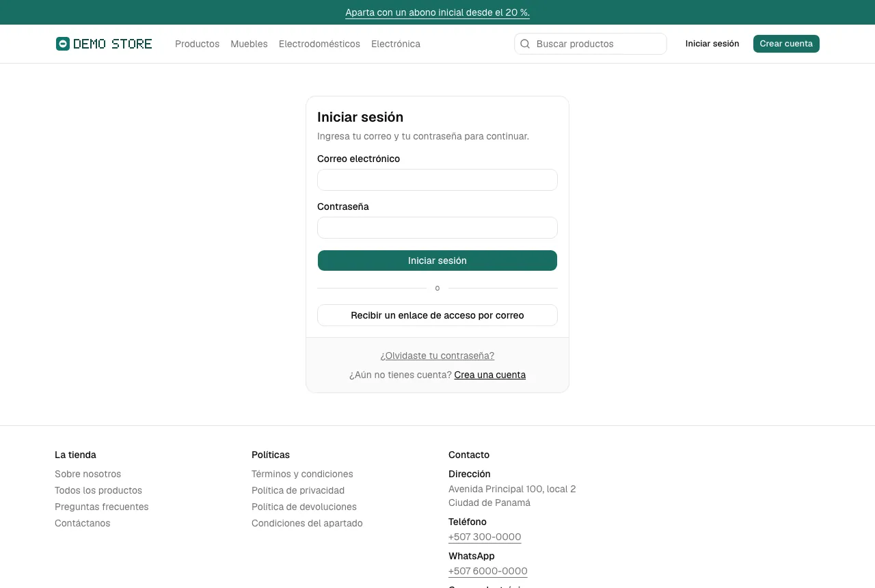Choose Recibir un enlace de acceso por correo
Screen dimensions: 875x588
tap(437, 315)
